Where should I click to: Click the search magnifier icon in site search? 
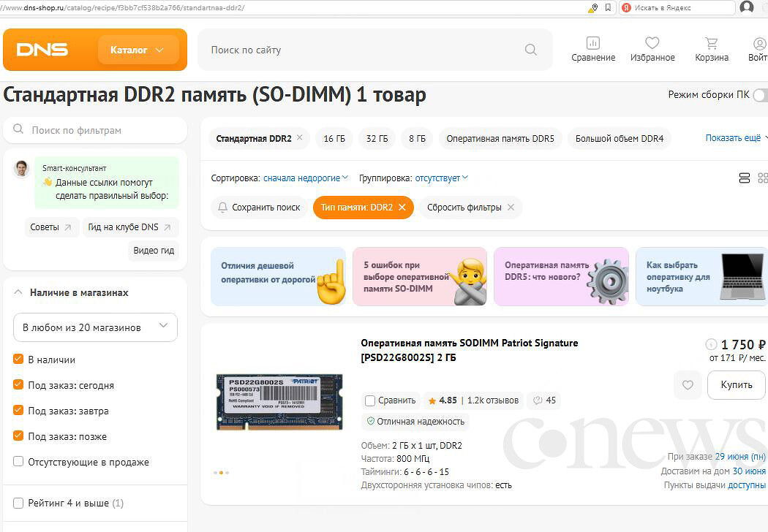530,50
